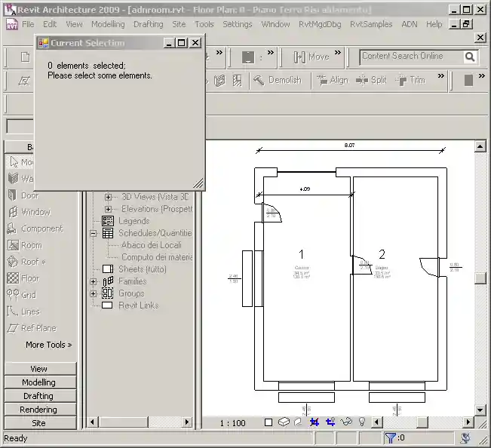
Task: Choose the Grid tool
Action: click(28, 295)
